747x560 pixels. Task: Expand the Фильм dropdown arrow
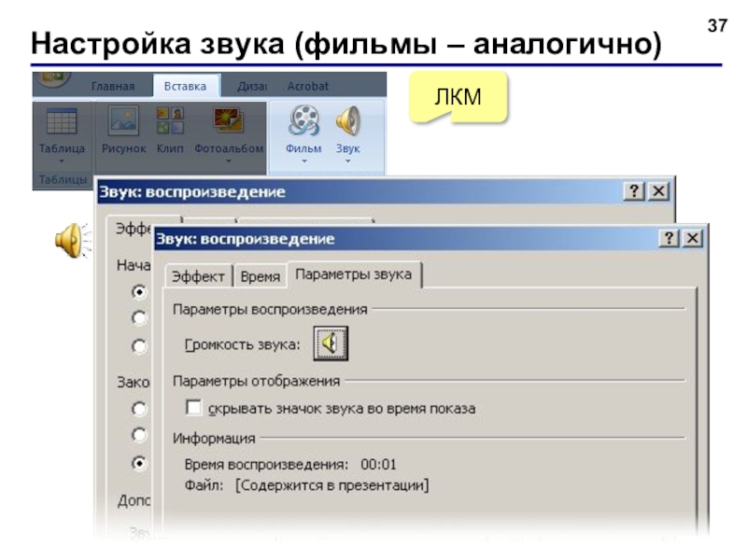(x=304, y=161)
